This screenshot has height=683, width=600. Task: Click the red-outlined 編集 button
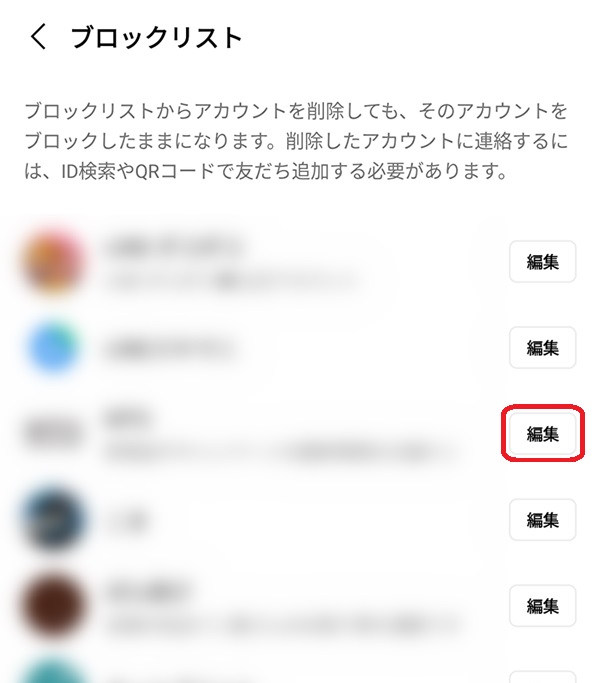tap(542, 434)
